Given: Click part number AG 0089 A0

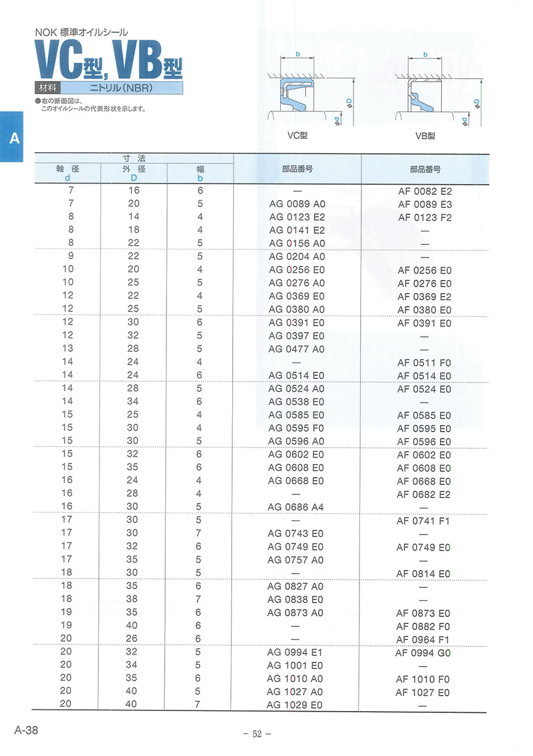Looking at the screenshot, I should [x=297, y=204].
